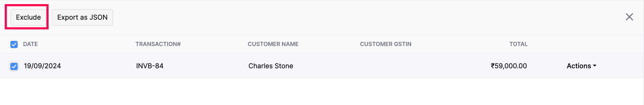Select customer name Charles Stone
The height and width of the screenshot is (105, 644).
point(271,66)
